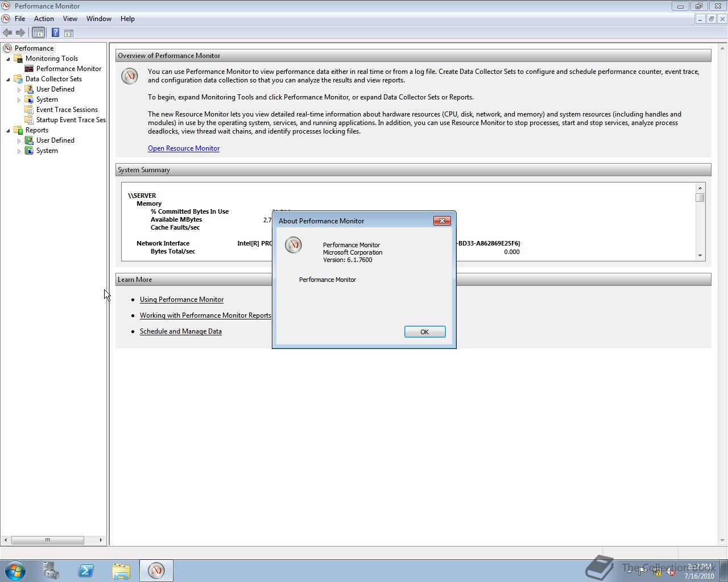Click the Overview Performance Monitor gauge icon
Viewport: 728px width, 582px height.
pyautogui.click(x=130, y=76)
